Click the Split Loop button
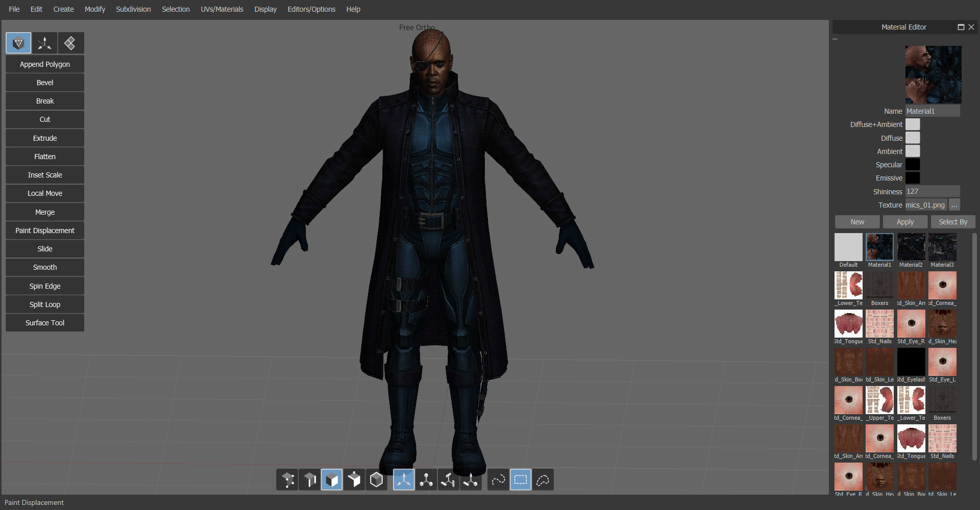980x510 pixels. tap(45, 304)
